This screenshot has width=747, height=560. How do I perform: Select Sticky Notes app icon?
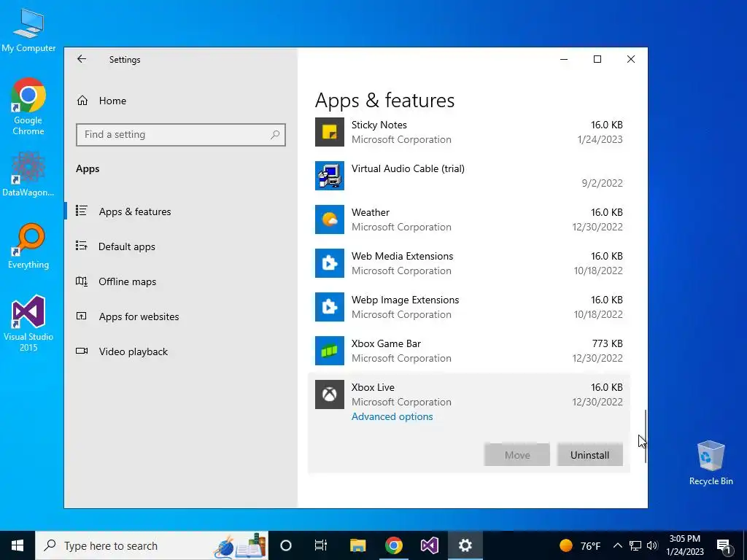coord(329,132)
